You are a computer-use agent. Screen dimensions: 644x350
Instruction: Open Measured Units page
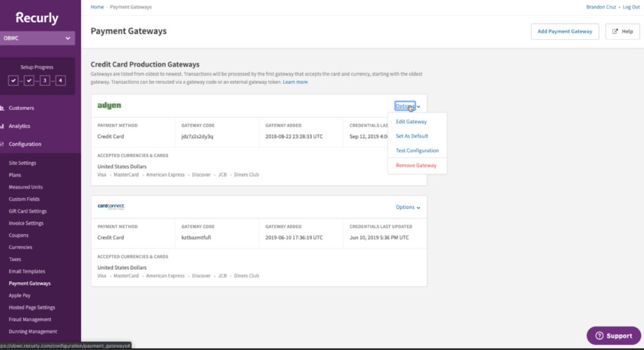[x=25, y=187]
